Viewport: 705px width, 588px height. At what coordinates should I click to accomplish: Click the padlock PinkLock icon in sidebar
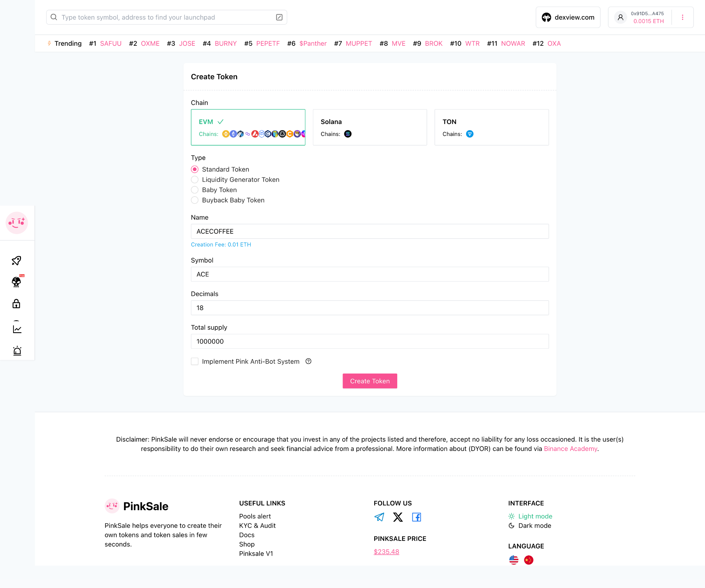click(x=17, y=304)
